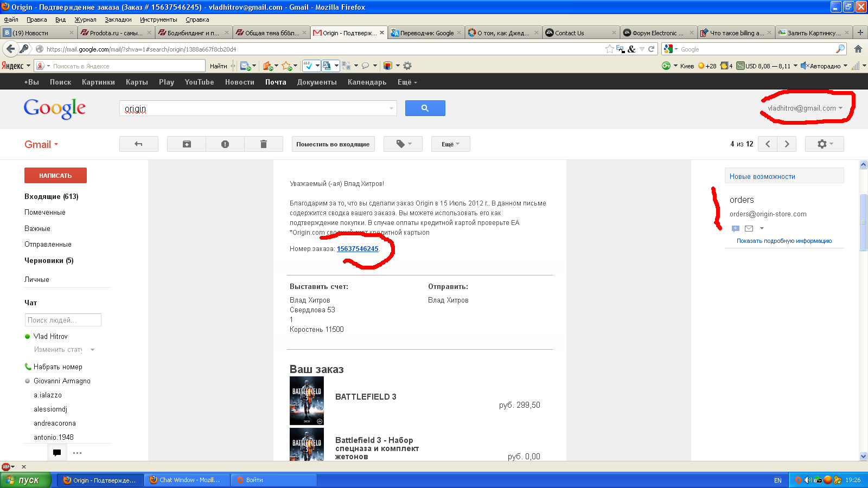Delete the email with the trash icon
Viewport: 868px width, 488px height.
coord(264,144)
